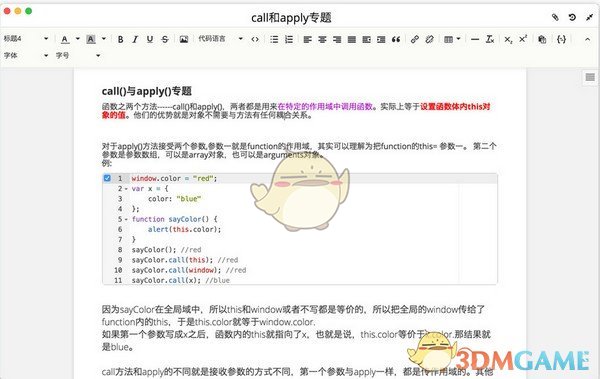Click line number 10 in code gutter
Image resolution: width=600 pixels, height=379 pixels.
(118, 270)
